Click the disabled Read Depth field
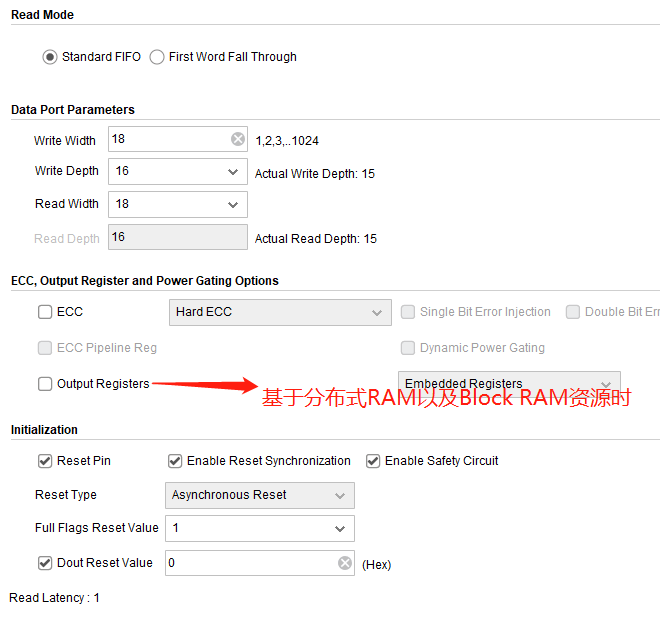Viewport: 660px width, 619px height. click(x=178, y=237)
